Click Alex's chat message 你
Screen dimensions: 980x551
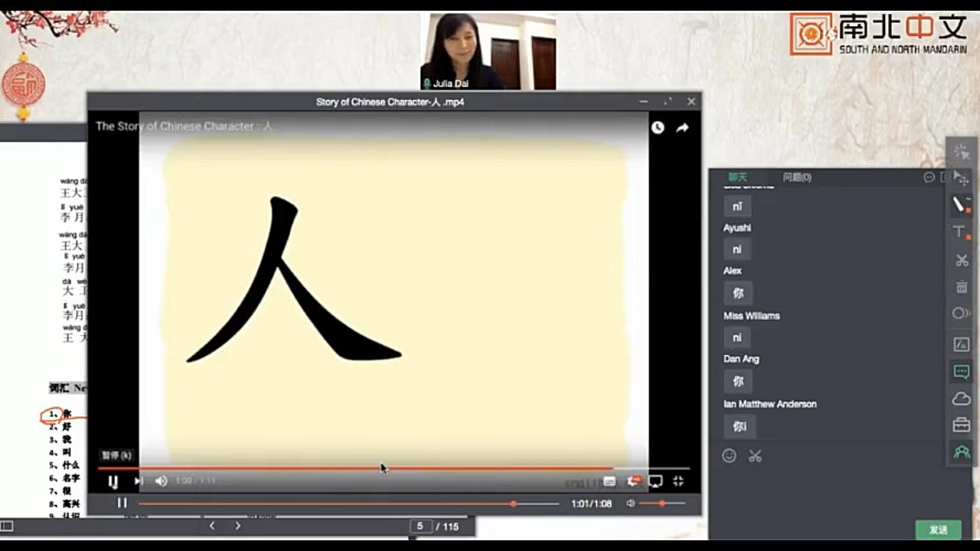click(x=738, y=293)
